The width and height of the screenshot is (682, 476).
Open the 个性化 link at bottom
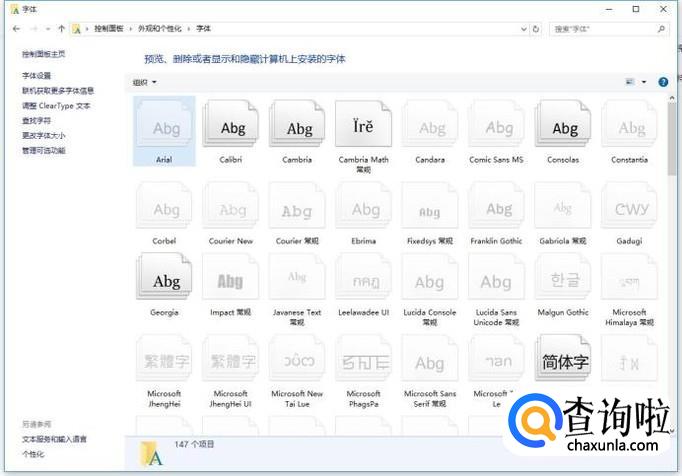click(x=33, y=454)
